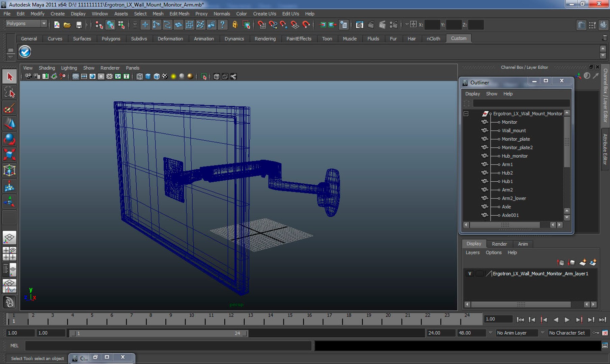Select the Select Tool arrow in toolbox
This screenshot has width=610, height=364.
coord(9,77)
